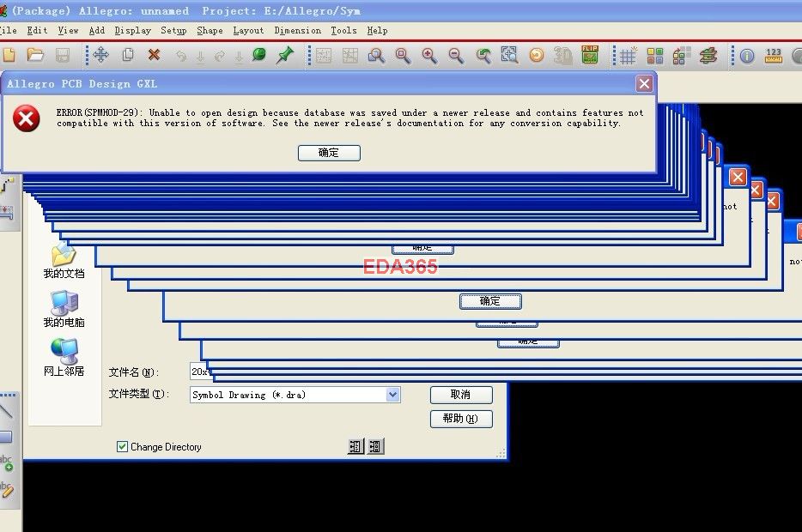Open the color grid squares icon
Image resolution: width=802 pixels, height=532 pixels.
click(654, 55)
